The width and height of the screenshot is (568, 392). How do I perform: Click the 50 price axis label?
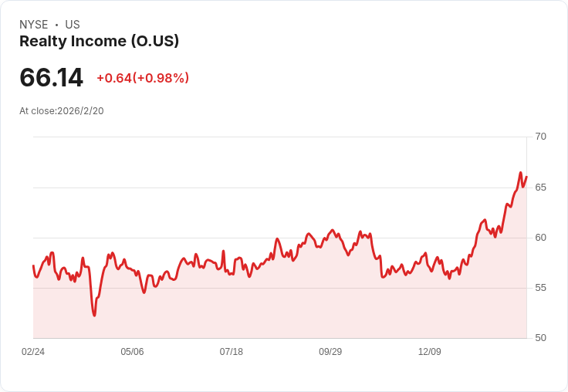coord(540,338)
